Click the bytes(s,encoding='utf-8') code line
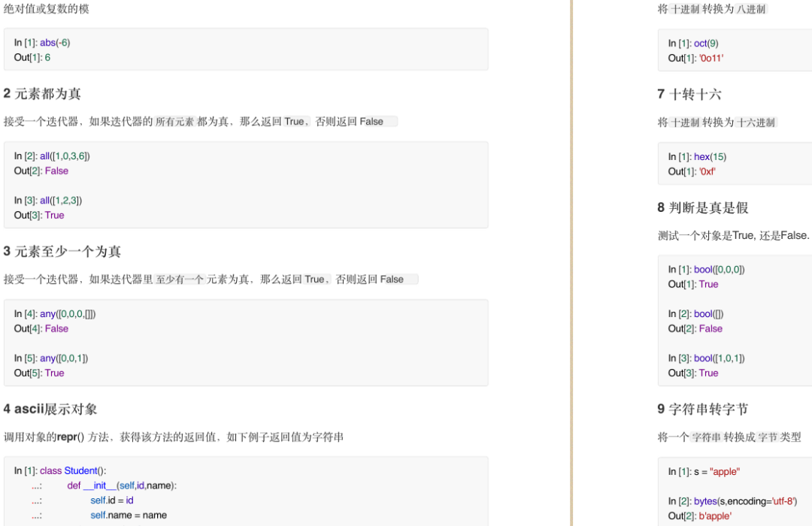 coord(732,501)
